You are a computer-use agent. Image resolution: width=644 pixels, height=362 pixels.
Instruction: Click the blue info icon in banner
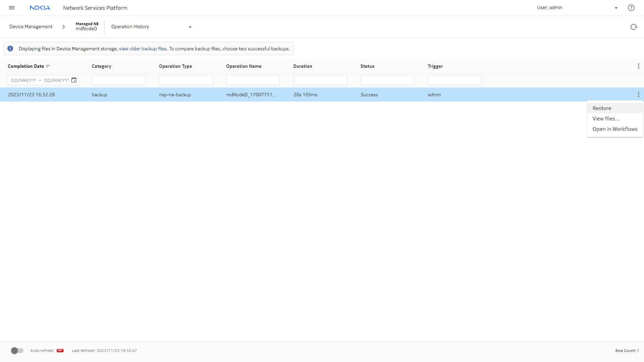[x=10, y=49]
